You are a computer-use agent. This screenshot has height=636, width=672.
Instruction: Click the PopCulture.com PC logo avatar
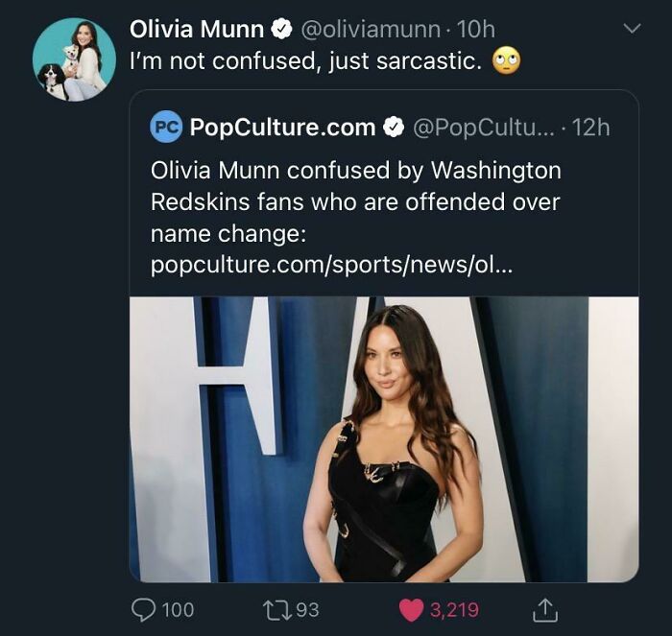tap(166, 127)
